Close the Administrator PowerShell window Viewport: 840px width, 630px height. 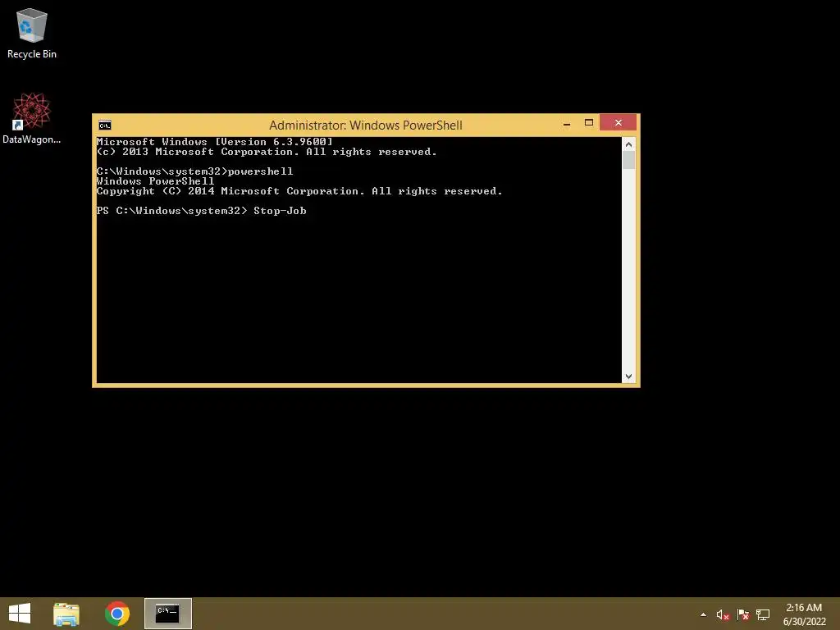point(619,123)
